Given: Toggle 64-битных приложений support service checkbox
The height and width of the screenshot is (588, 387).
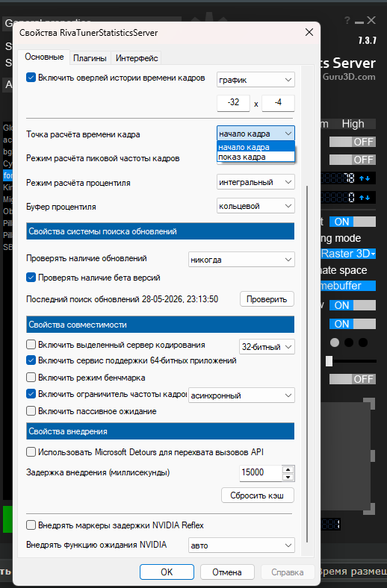Looking at the screenshot, I should (31, 360).
